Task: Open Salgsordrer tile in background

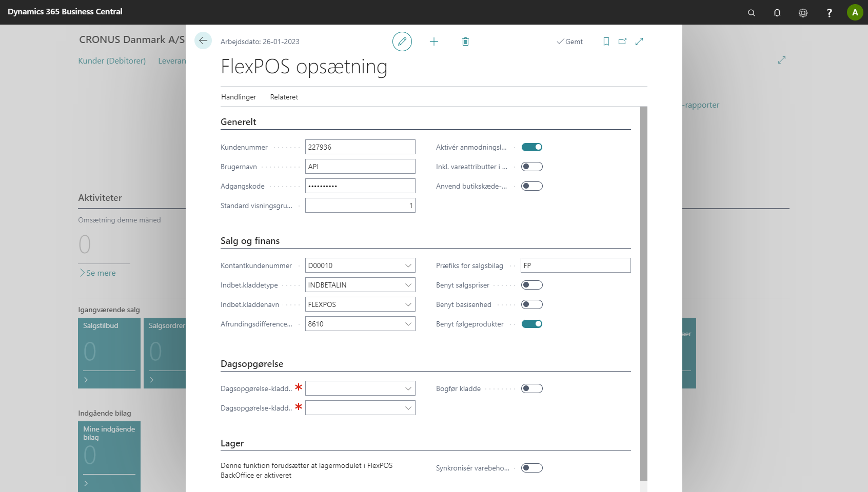Action: (x=165, y=353)
